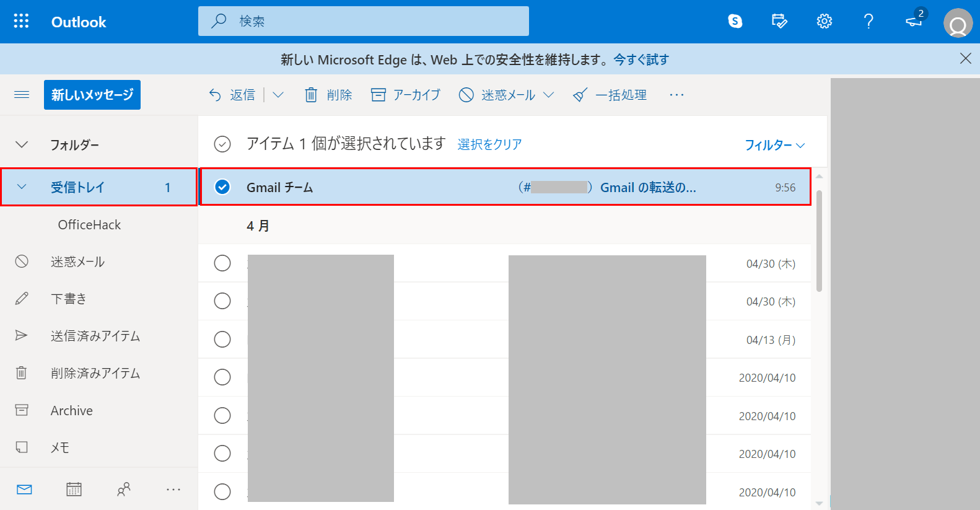Viewport: 980px width, 510px height.
Task: Open the 迷惑メール toolbar dropdown arrow
Action: [548, 95]
